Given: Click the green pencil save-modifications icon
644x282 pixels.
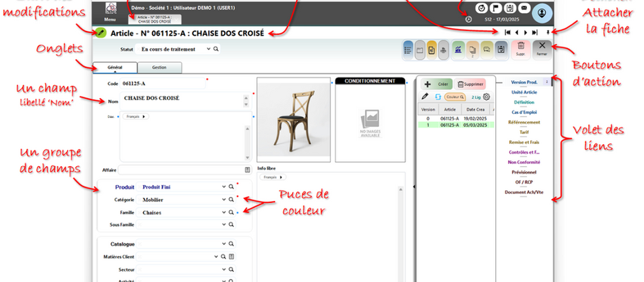Looking at the screenshot, I should tap(101, 33).
